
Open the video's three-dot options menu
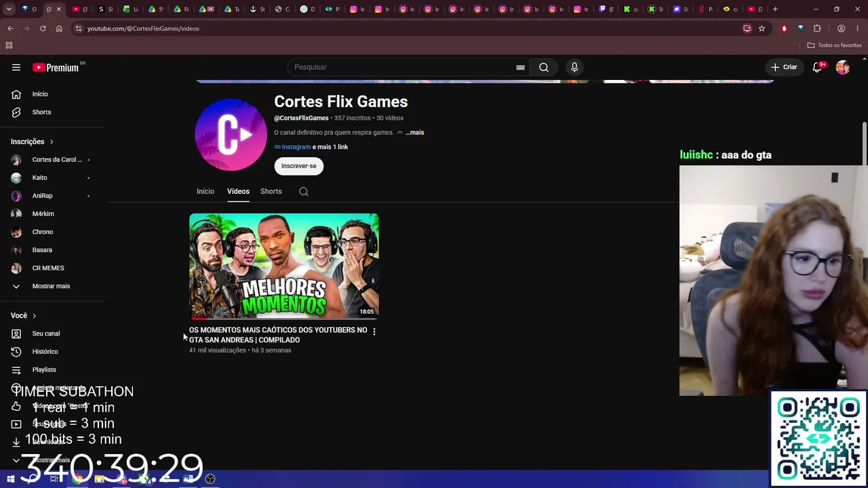click(374, 331)
